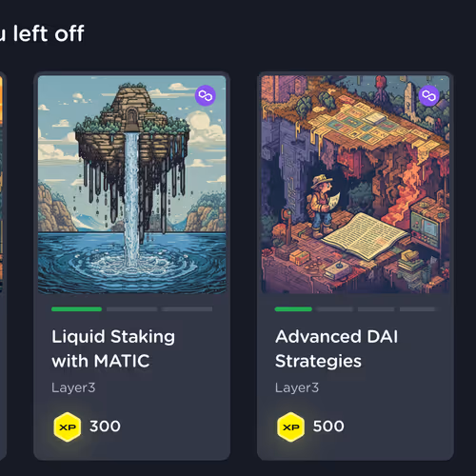Click the XP hexagon badge beside 500
The width and height of the screenshot is (476, 476).
[x=290, y=426]
